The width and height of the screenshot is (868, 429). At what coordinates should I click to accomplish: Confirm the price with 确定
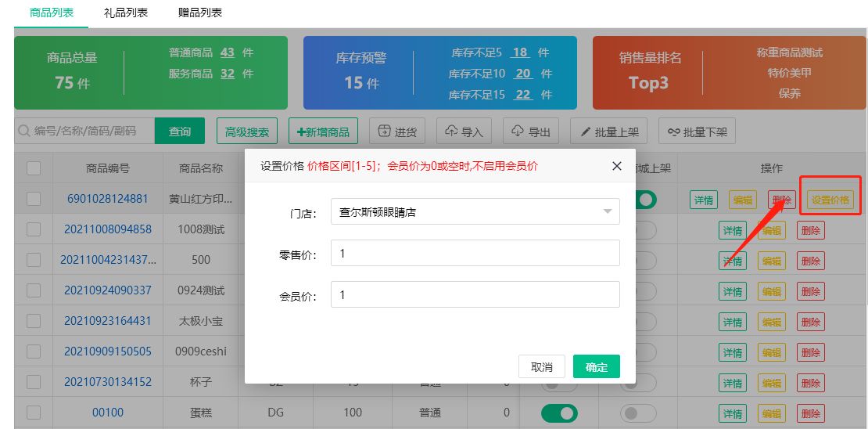coord(596,367)
